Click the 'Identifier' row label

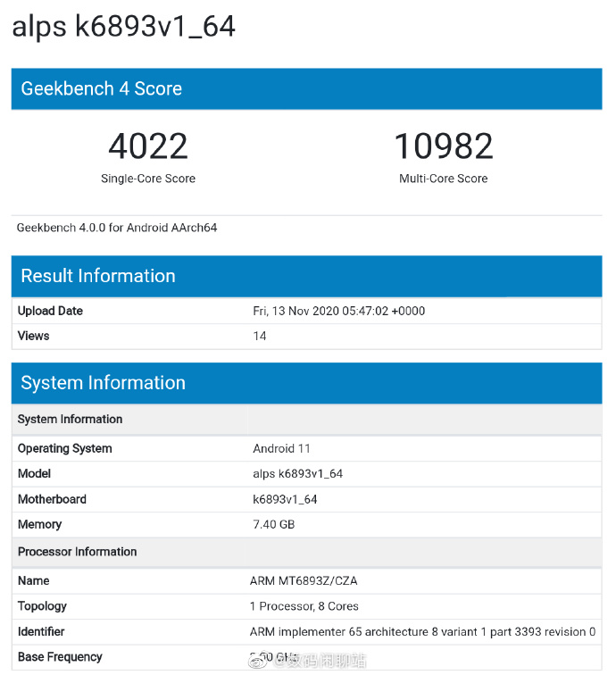41,631
